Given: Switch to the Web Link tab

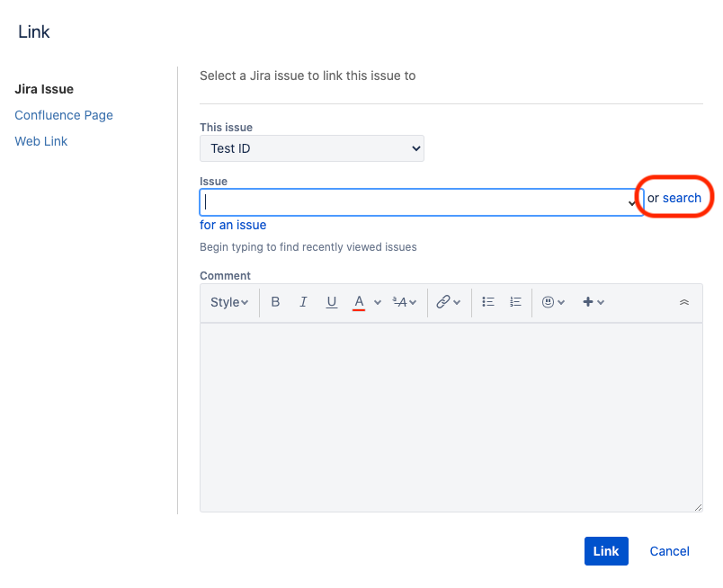Looking at the screenshot, I should (x=41, y=141).
